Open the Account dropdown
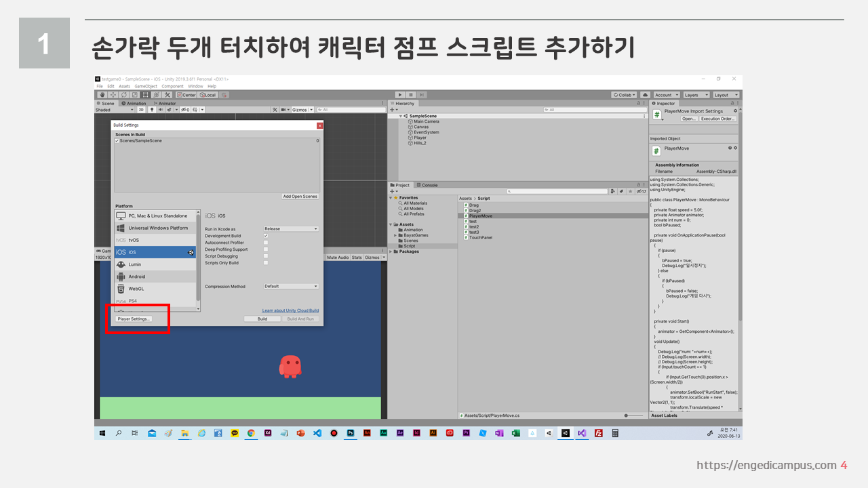 point(667,95)
